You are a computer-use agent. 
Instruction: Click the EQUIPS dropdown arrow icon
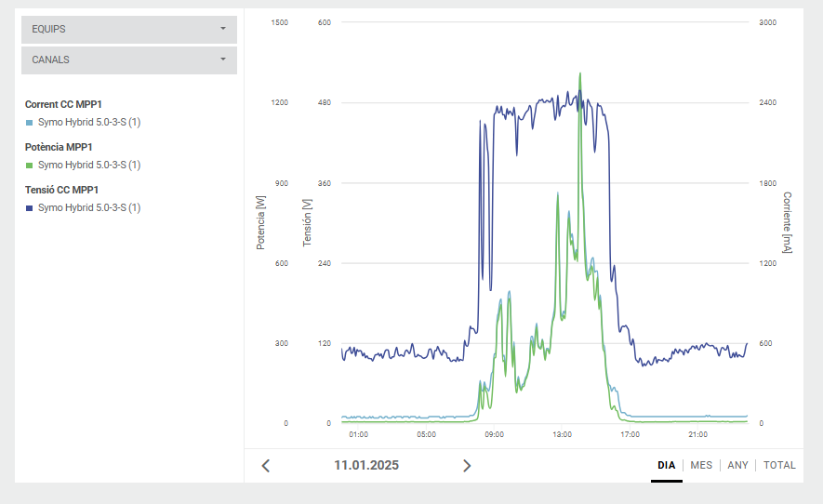coord(223,29)
